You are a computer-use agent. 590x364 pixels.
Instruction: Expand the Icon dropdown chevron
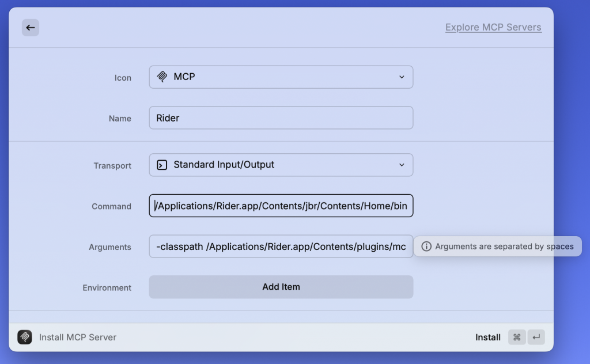[x=402, y=77]
